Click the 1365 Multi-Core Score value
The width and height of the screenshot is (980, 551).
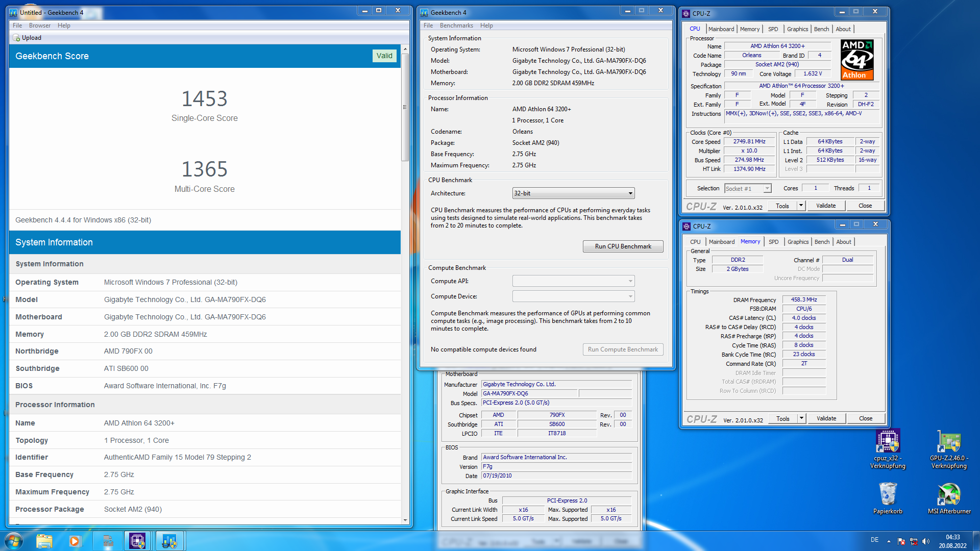point(204,169)
